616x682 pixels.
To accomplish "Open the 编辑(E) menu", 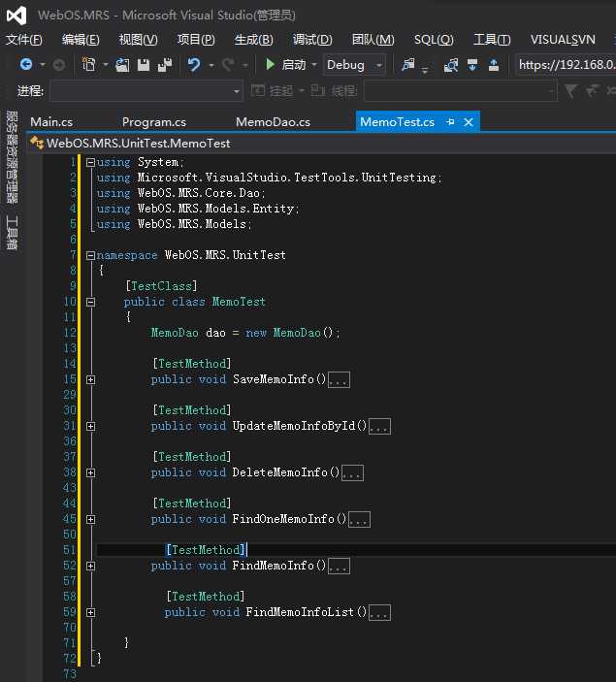I will [x=81, y=40].
